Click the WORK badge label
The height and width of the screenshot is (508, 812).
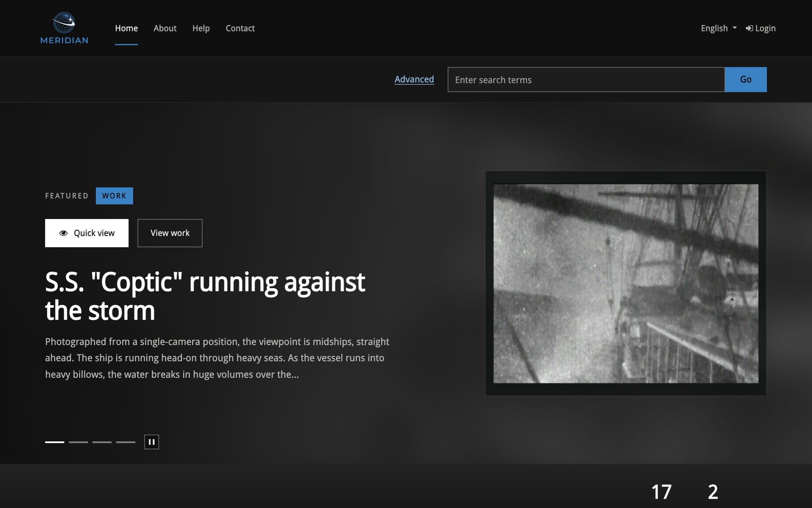[114, 196]
